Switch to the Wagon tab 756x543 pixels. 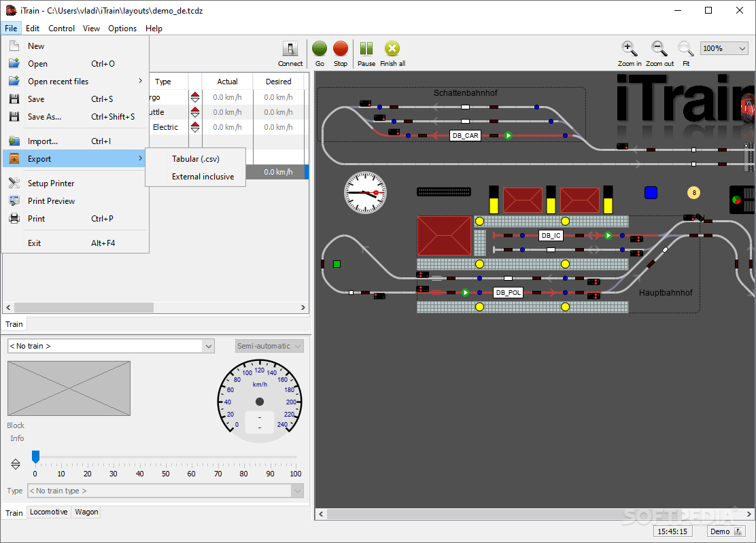(86, 512)
